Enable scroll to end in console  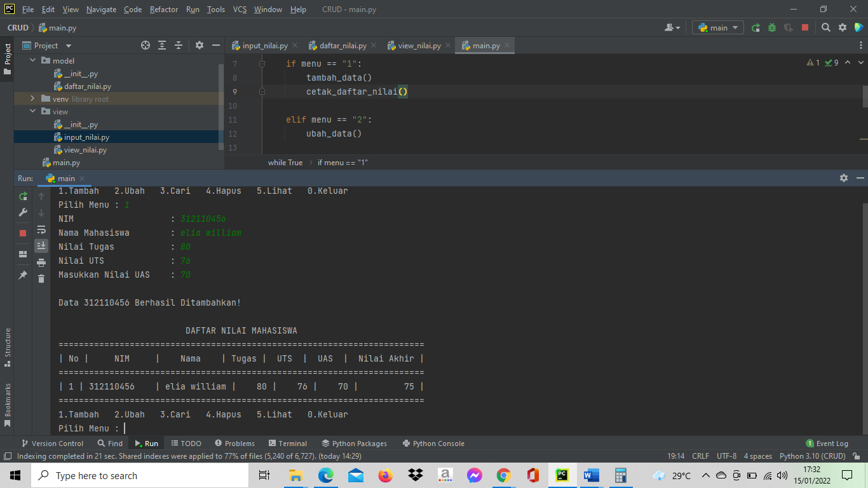pyautogui.click(x=41, y=246)
